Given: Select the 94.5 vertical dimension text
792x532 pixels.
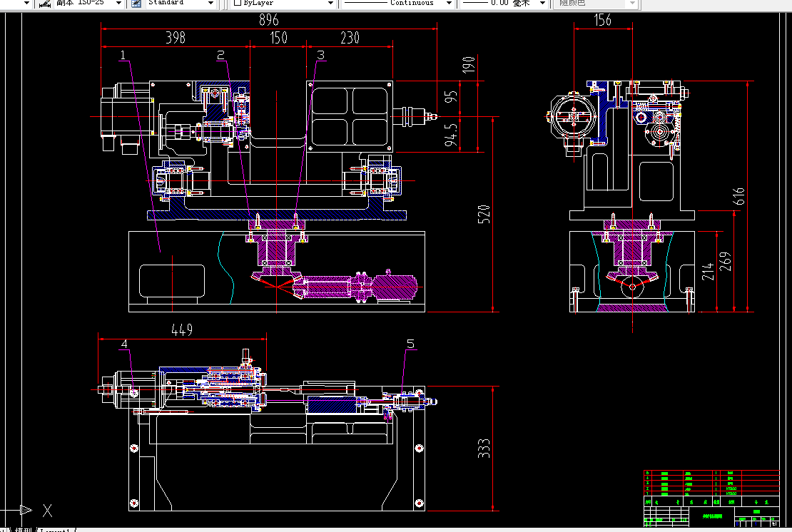Looking at the screenshot, I should (451, 135).
